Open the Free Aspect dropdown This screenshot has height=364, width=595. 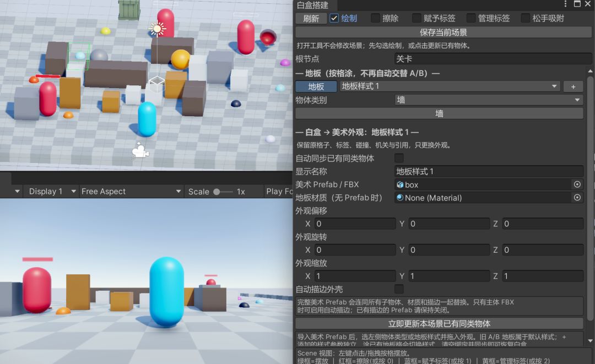coord(131,192)
